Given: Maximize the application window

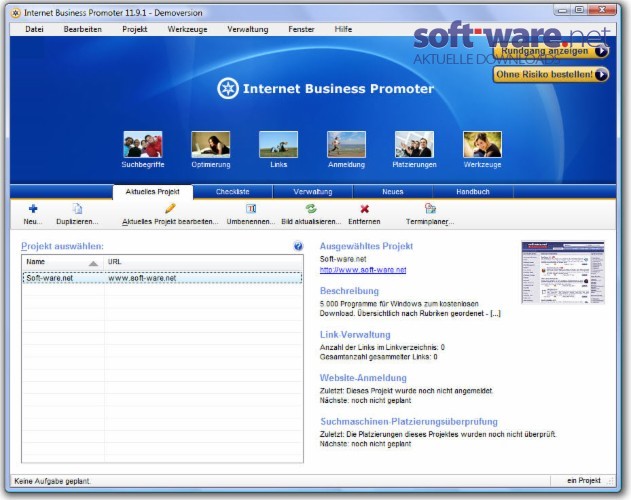Looking at the screenshot, I should click(579, 10).
